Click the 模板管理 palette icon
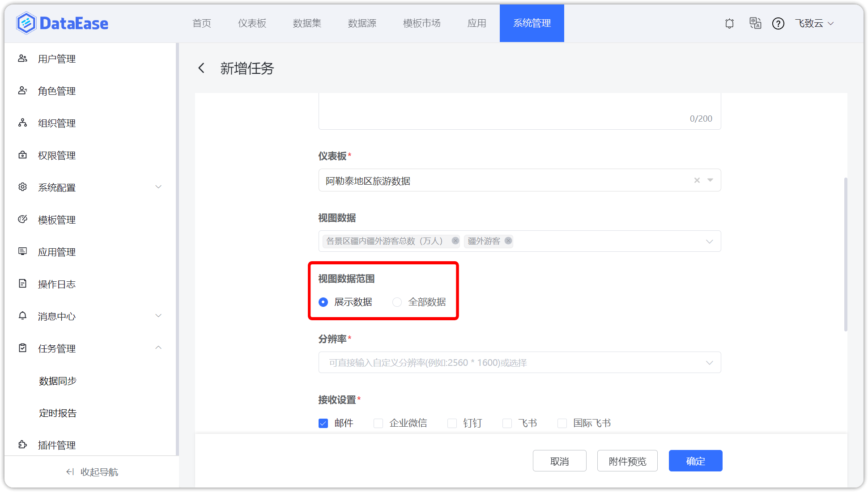 22,219
